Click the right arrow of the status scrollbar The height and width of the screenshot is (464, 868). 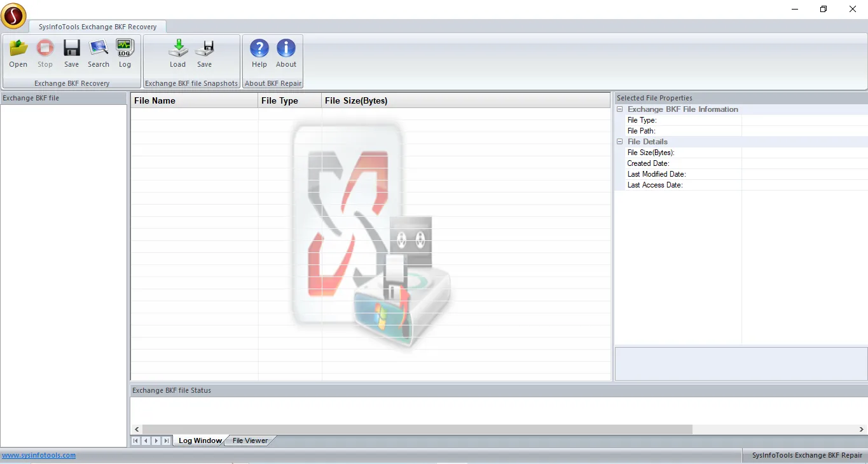(862, 430)
